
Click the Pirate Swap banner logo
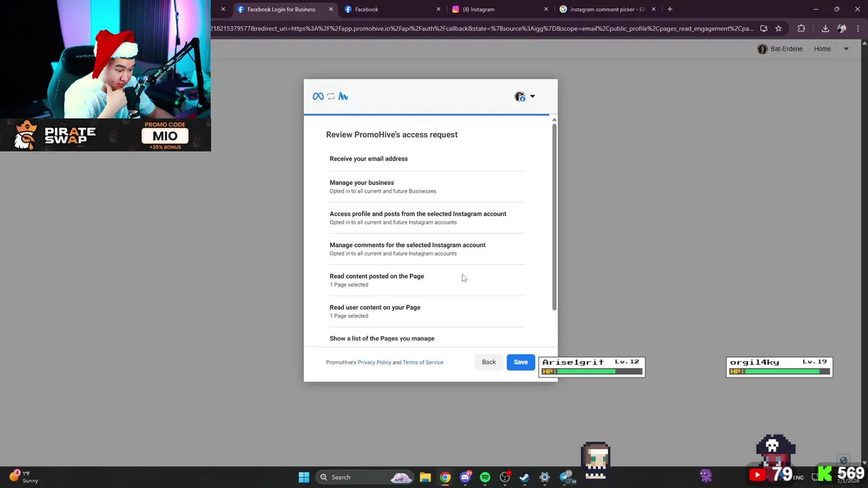pyautogui.click(x=56, y=135)
